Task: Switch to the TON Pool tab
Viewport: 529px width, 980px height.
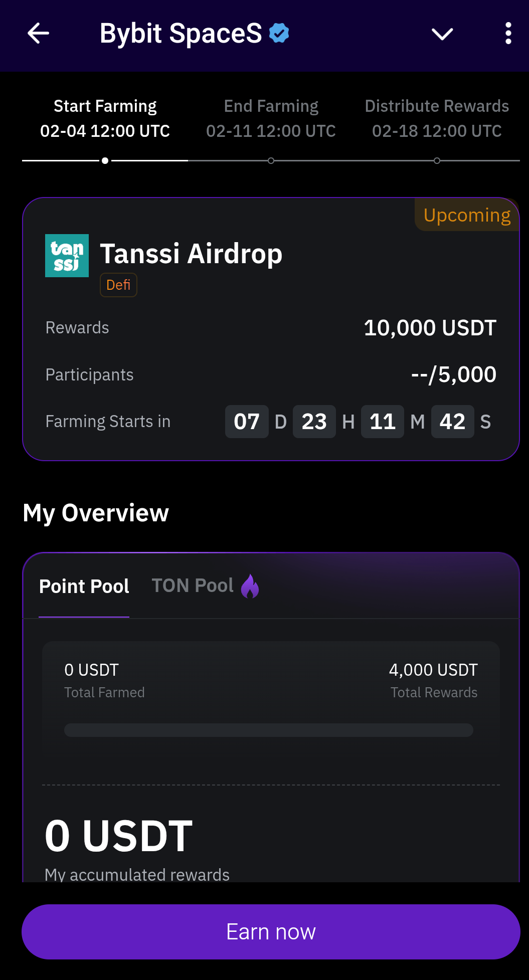Action: point(193,585)
